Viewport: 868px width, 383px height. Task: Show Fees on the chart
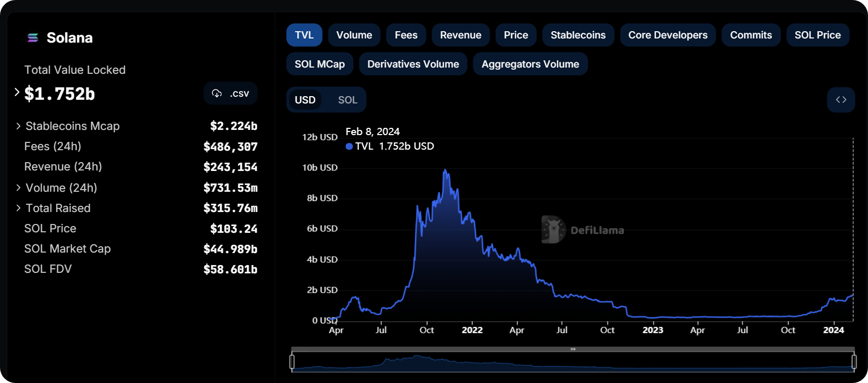click(406, 35)
